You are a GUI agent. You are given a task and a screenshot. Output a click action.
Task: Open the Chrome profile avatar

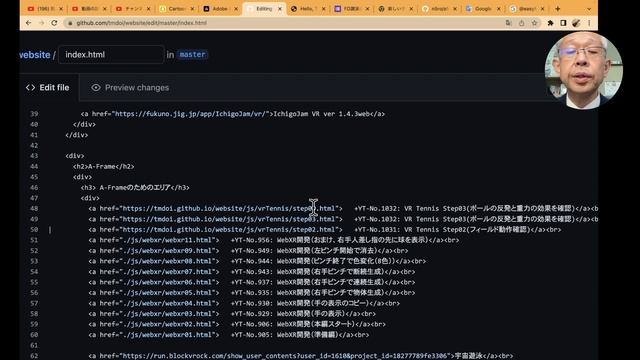(576, 23)
